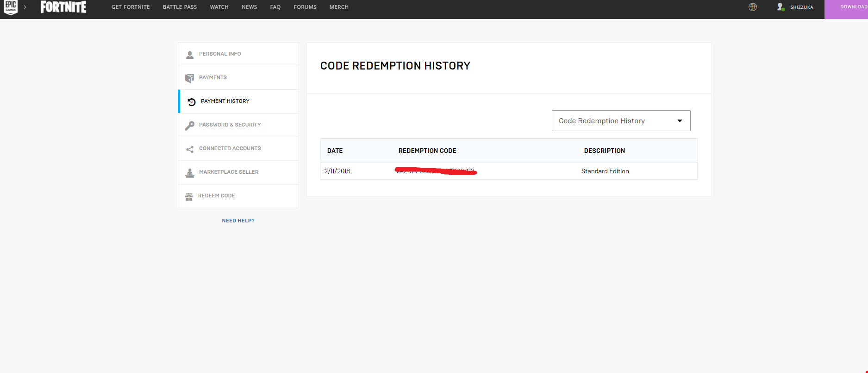The image size is (868, 373).
Task: Open the Code Redemption History dropdown
Action: pos(621,120)
